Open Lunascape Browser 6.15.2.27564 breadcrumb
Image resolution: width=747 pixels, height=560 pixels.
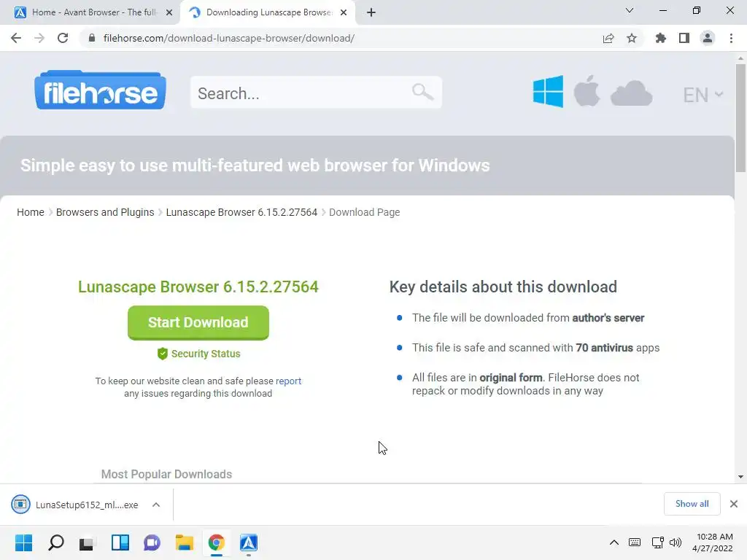[241, 212]
